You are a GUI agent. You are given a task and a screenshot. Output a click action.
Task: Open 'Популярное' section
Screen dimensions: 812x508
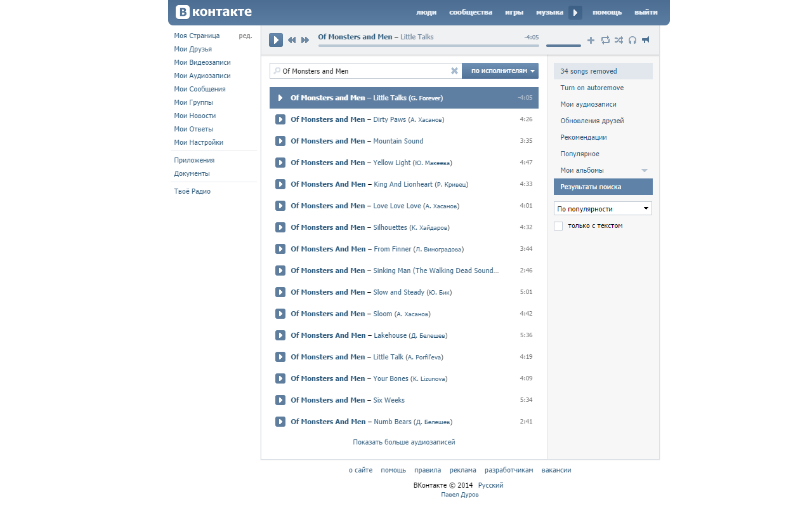[x=580, y=154]
